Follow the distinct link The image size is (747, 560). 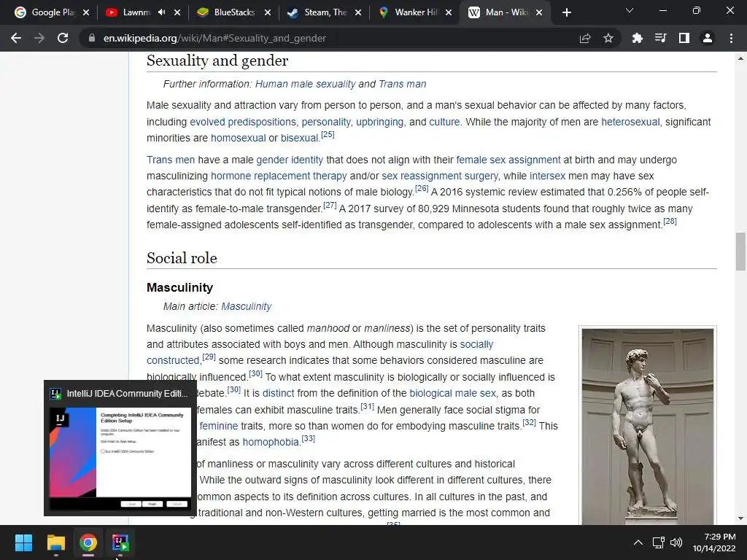[278, 393]
